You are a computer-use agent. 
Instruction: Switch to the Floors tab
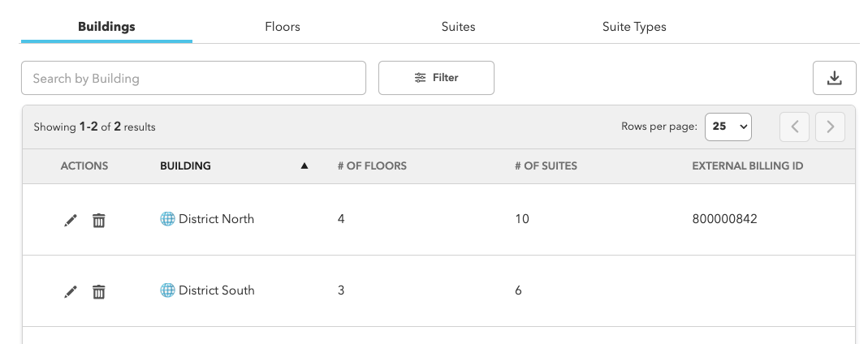tap(283, 27)
